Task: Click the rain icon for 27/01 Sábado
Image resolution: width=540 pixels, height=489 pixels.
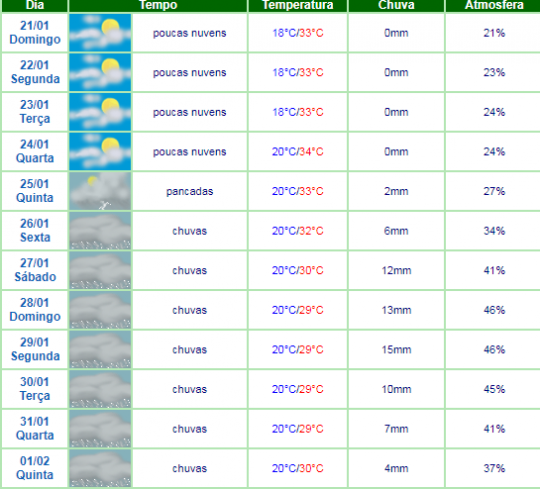Action: click(100, 270)
